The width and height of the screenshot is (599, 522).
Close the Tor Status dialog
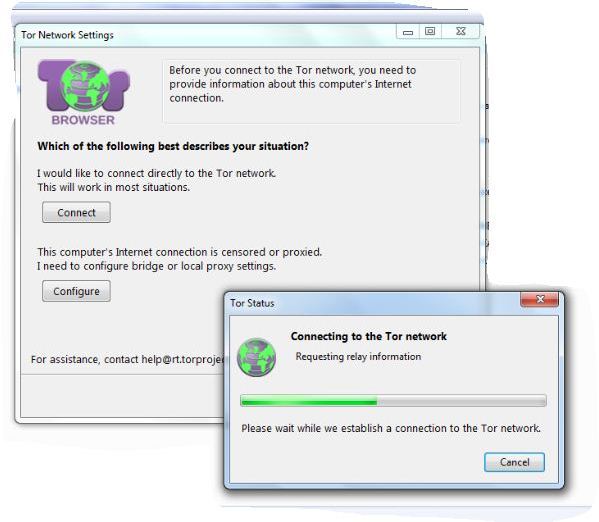coord(539,299)
